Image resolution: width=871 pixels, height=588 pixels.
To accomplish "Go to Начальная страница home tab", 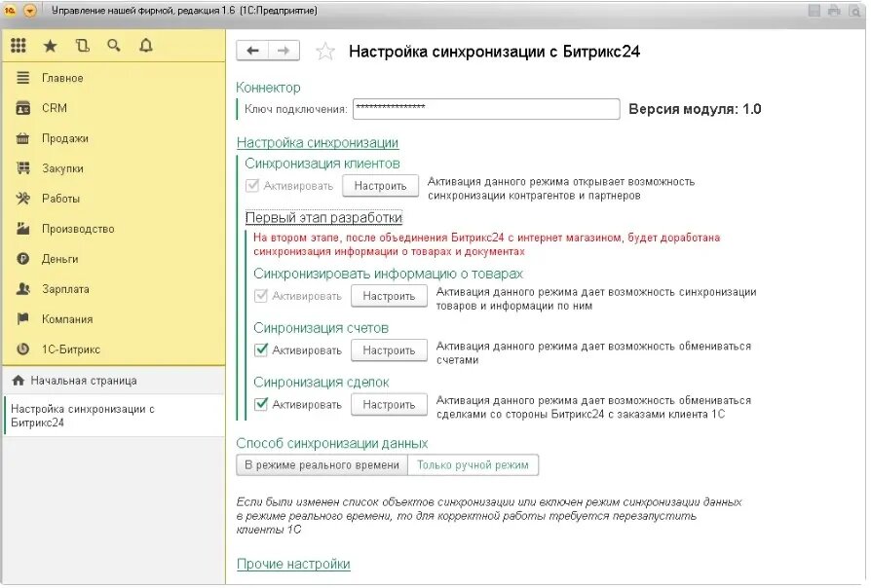I will [x=83, y=381].
